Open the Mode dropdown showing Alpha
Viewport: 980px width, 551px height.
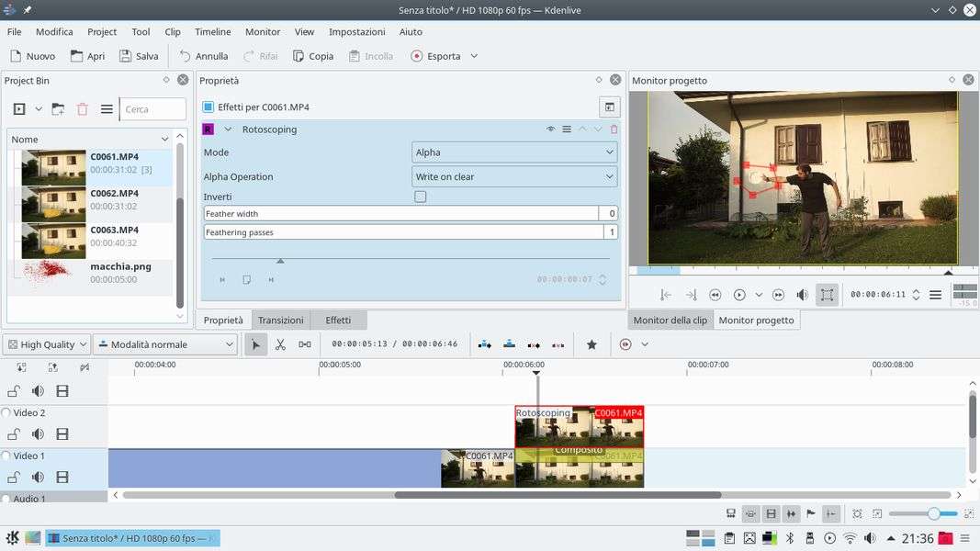(514, 152)
